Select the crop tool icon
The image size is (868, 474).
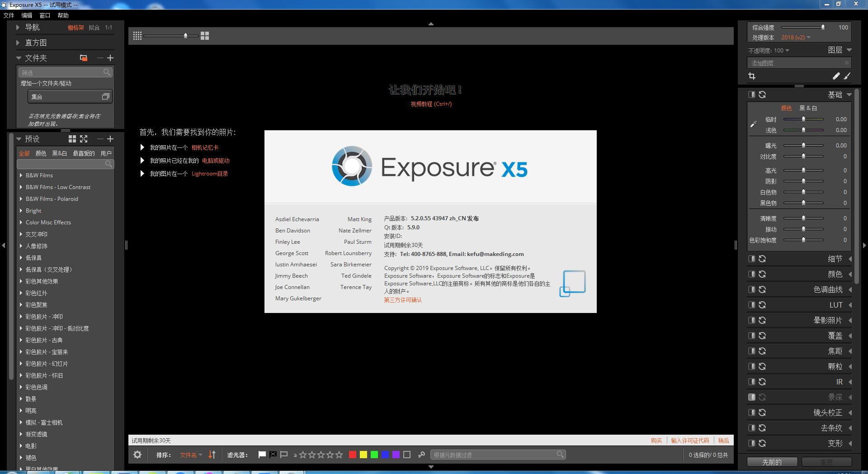[x=752, y=76]
